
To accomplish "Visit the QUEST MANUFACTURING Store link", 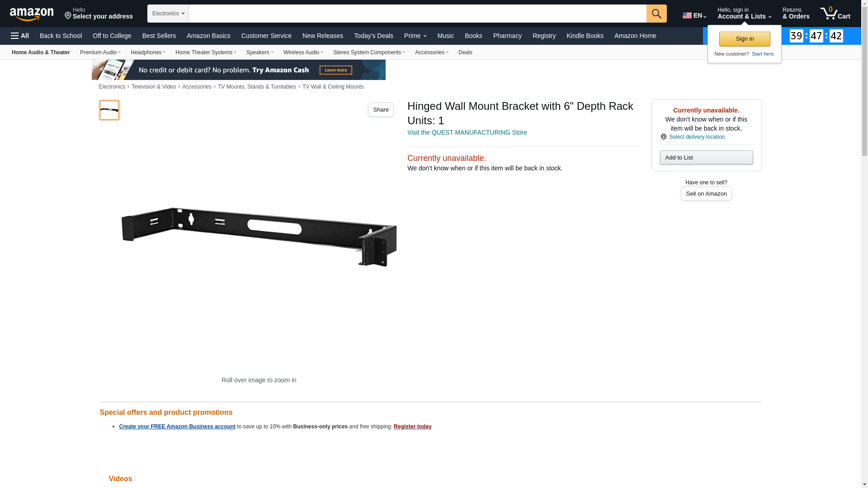I will [x=467, y=132].
